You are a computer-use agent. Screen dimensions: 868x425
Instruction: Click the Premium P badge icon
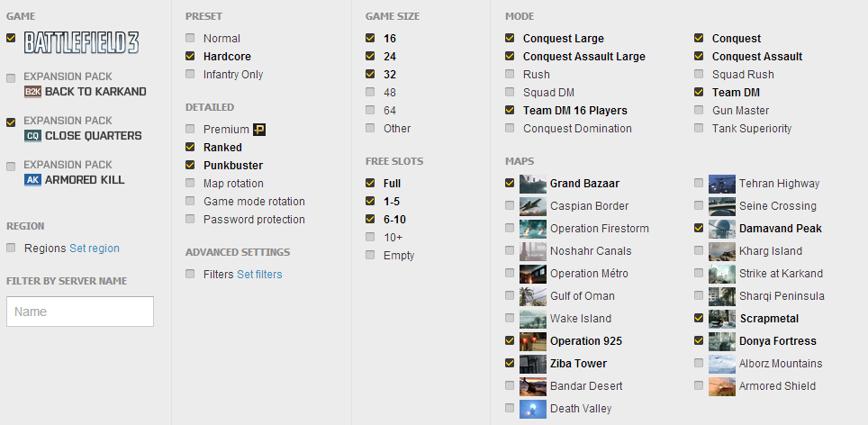pyautogui.click(x=259, y=130)
